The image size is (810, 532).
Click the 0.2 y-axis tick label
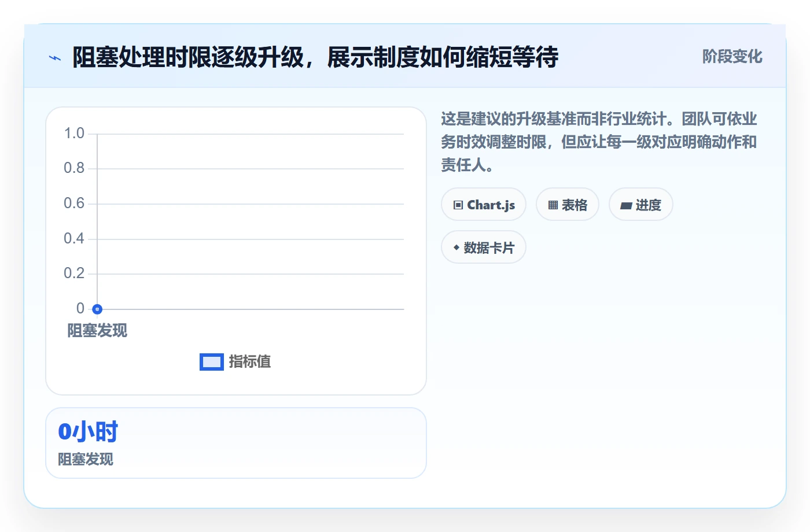pyautogui.click(x=74, y=274)
